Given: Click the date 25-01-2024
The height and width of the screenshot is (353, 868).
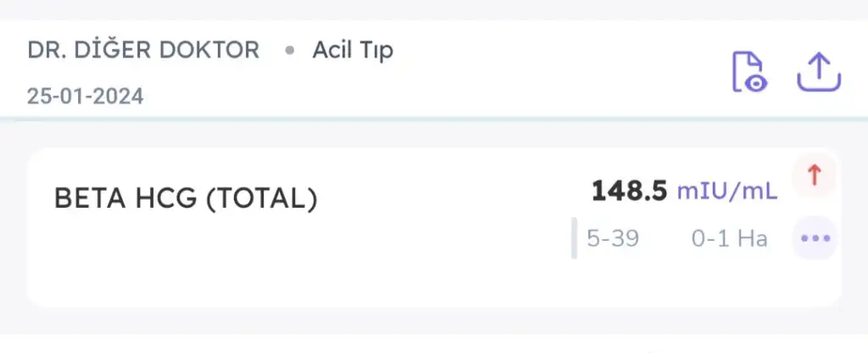Looking at the screenshot, I should point(85,96).
